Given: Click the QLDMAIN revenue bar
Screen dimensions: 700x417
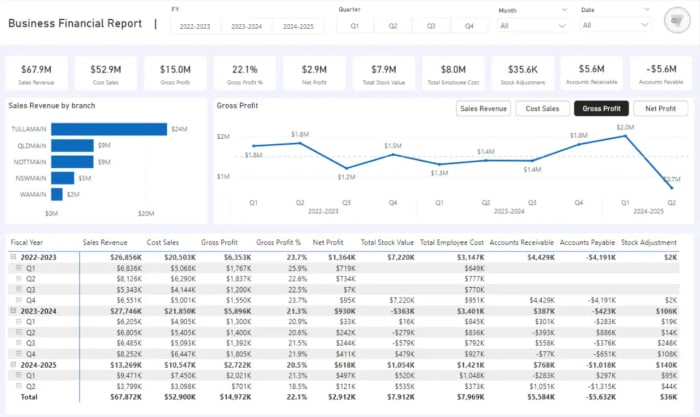Looking at the screenshot, I should [x=72, y=146].
